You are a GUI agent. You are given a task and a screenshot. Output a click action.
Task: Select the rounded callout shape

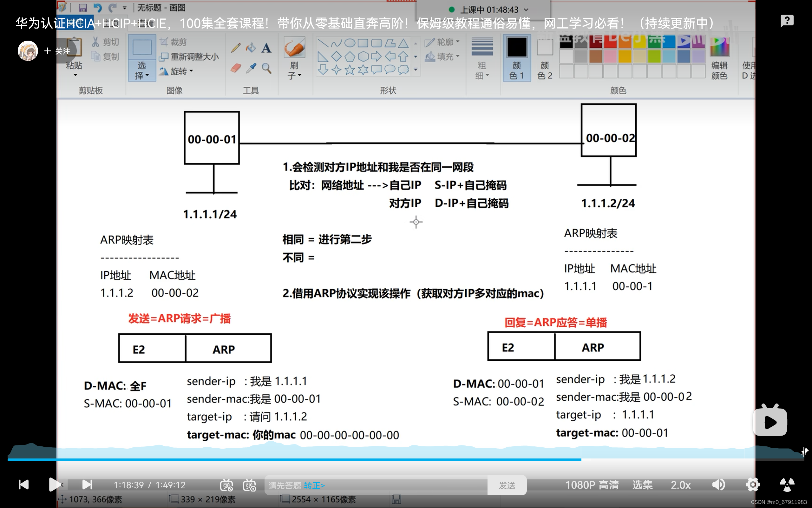376,70
